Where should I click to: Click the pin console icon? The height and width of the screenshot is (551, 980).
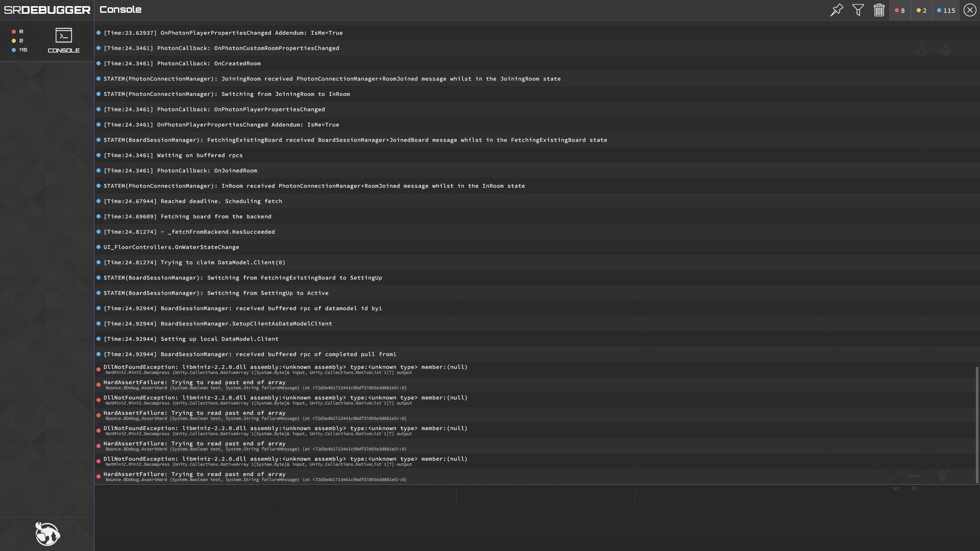point(837,10)
